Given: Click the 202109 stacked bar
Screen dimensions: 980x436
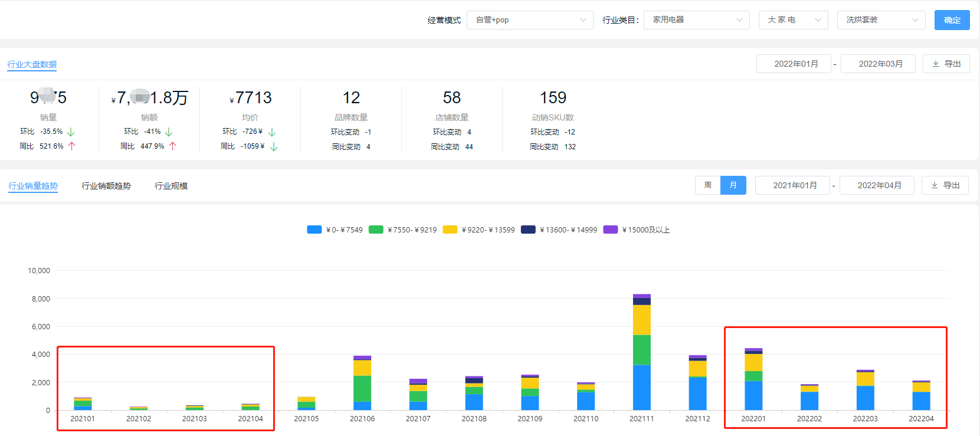Looking at the screenshot, I should 530,392.
